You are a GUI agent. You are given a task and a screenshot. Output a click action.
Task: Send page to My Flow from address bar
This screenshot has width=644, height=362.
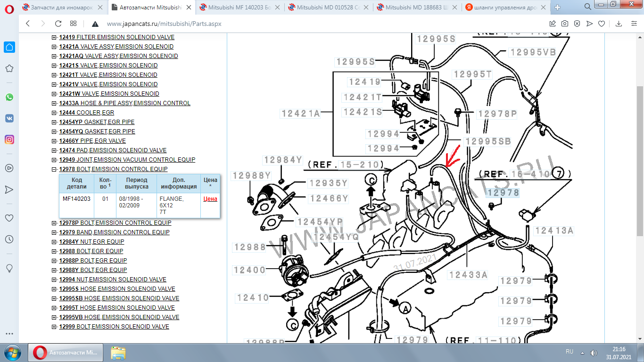tap(589, 24)
